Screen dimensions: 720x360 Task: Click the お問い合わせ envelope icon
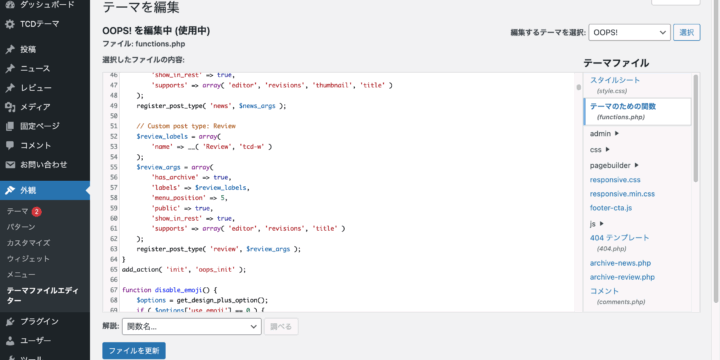coord(10,164)
